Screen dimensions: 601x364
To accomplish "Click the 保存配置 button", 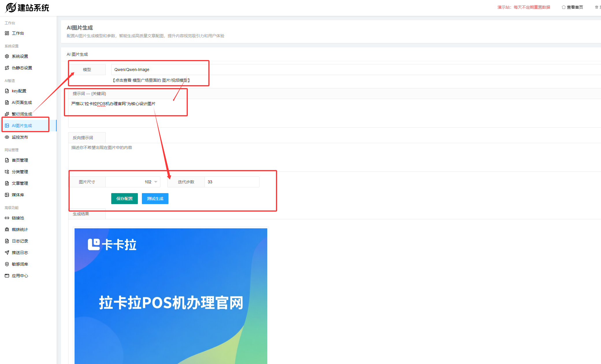I will (x=124, y=198).
